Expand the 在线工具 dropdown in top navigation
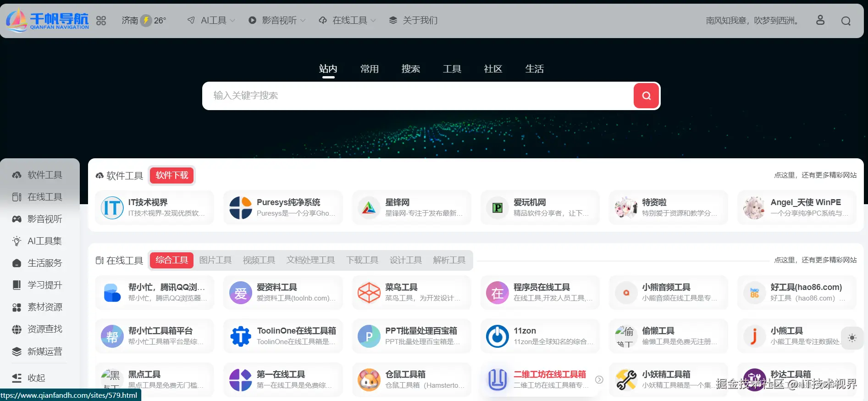The width and height of the screenshot is (868, 401). click(x=348, y=21)
